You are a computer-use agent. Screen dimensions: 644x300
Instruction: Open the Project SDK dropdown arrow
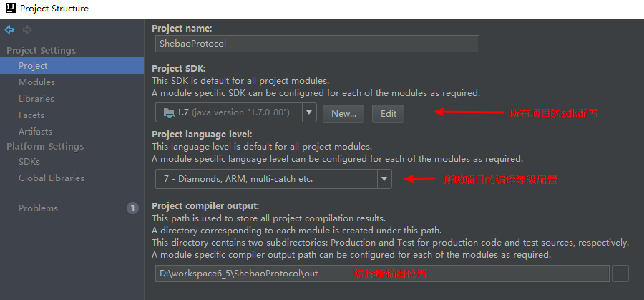point(309,112)
